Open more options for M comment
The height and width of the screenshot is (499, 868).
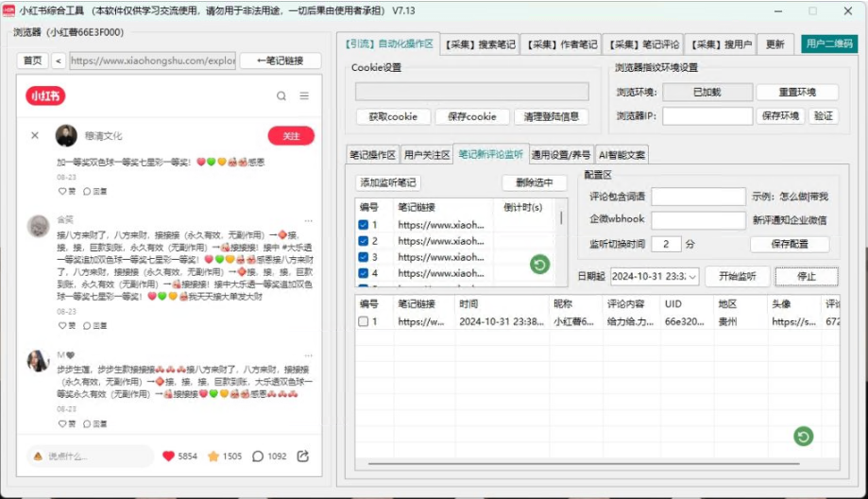pyautogui.click(x=308, y=355)
